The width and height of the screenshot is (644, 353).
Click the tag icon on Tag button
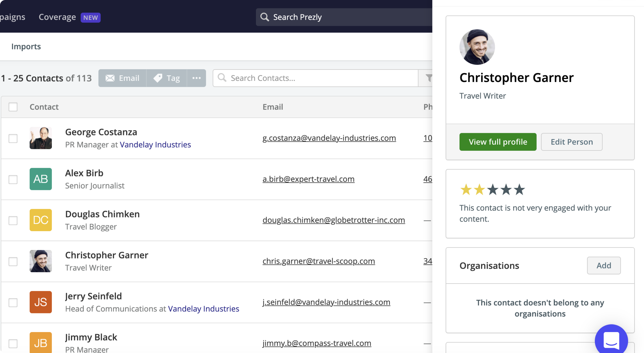[158, 78]
